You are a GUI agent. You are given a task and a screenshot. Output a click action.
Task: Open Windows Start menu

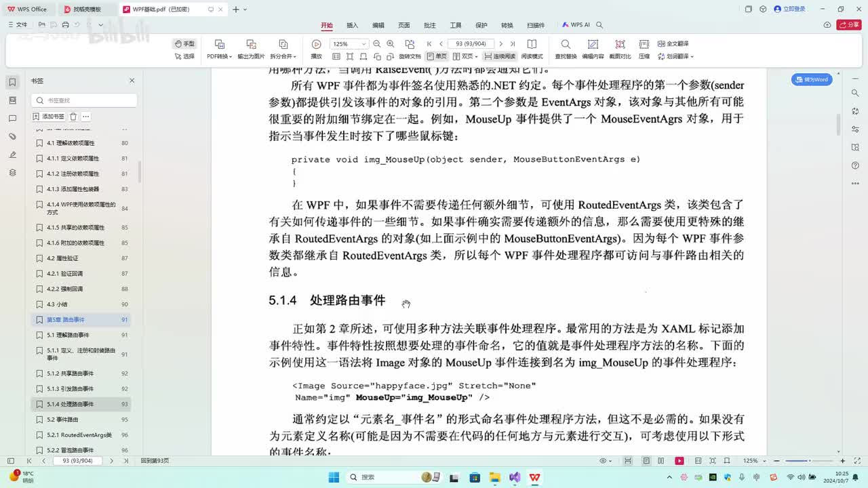(334, 477)
